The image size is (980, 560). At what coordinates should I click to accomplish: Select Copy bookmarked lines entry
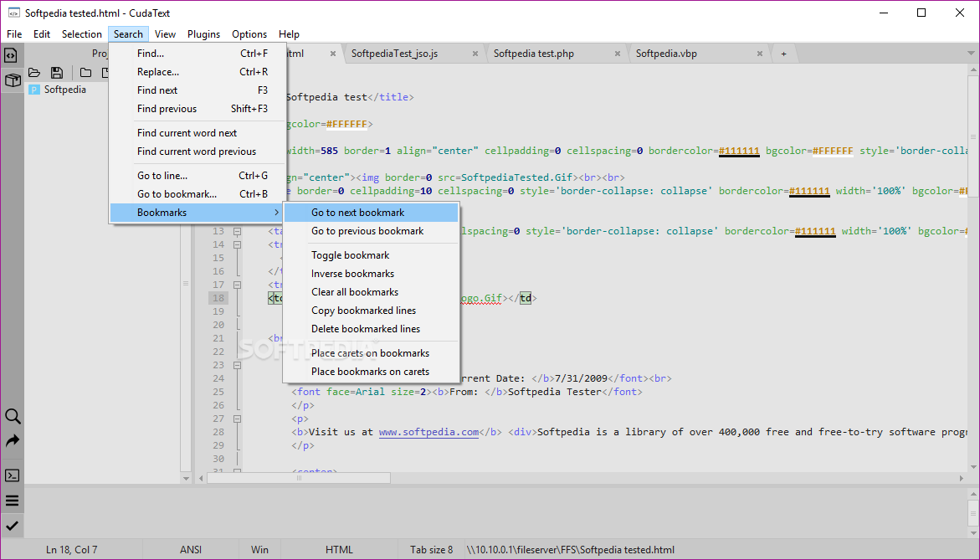372,311
